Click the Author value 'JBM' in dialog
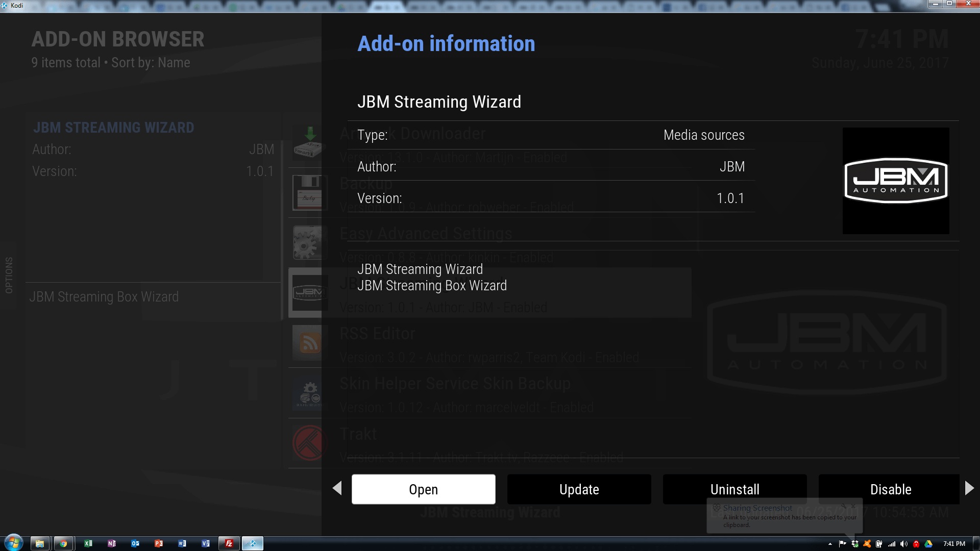Viewport: 980px width, 551px height. point(732,167)
